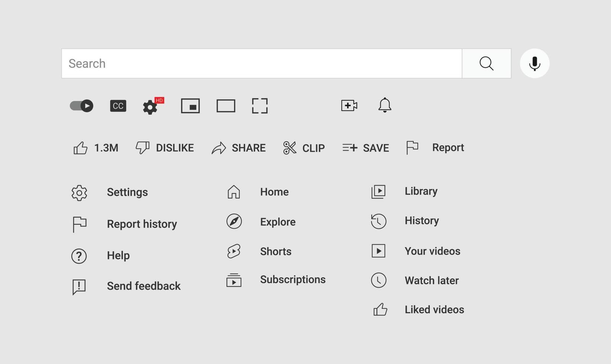Click the notification bell icon

point(385,105)
